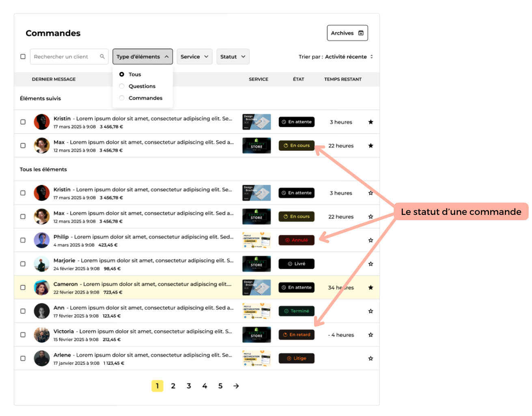Open Victoria's message dated 15 février 2025
532x416 pixels.
pyautogui.click(x=143, y=335)
